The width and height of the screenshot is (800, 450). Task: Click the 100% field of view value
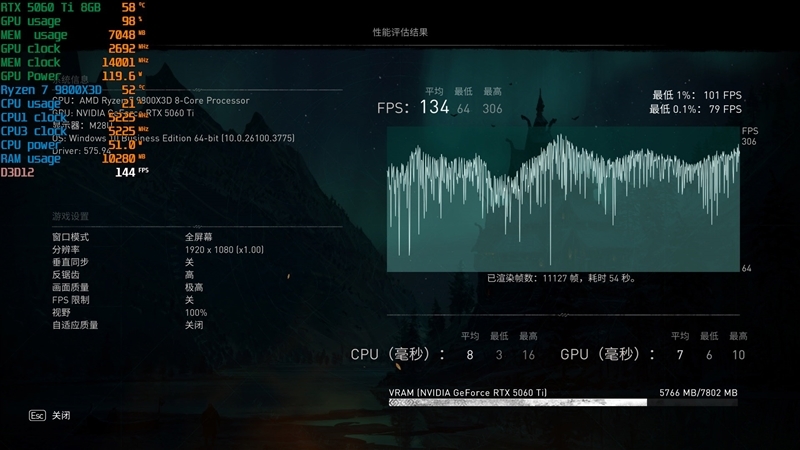196,312
